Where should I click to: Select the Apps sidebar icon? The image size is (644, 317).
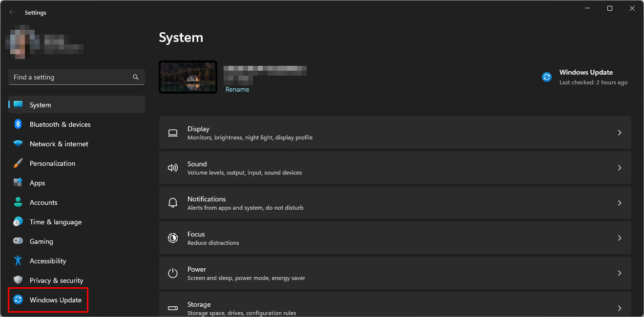point(18,183)
